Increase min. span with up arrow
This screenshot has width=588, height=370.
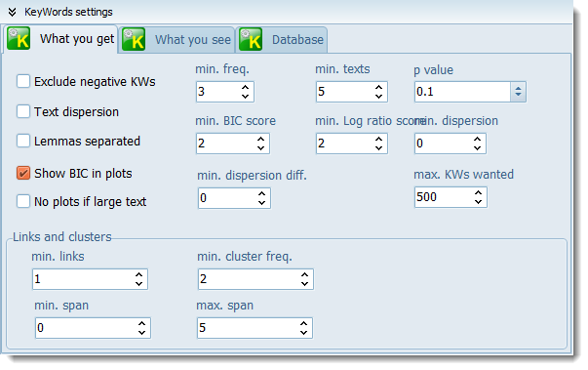[141, 323]
